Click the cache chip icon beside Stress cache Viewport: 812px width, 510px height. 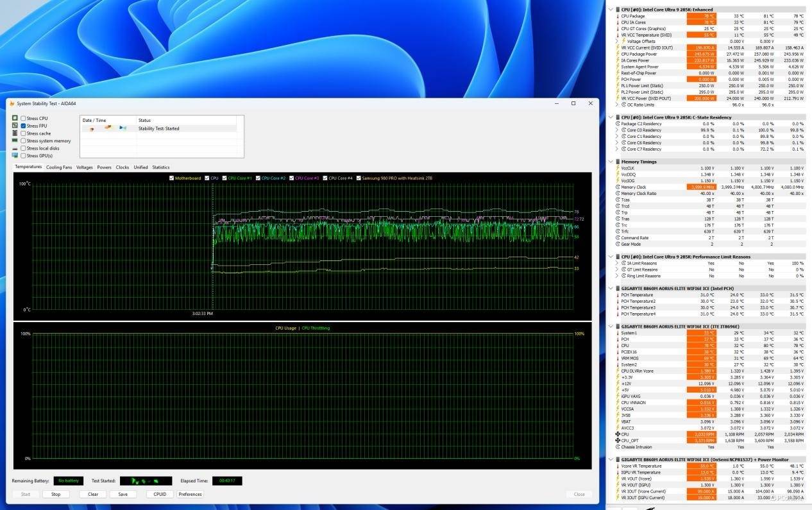(x=15, y=133)
